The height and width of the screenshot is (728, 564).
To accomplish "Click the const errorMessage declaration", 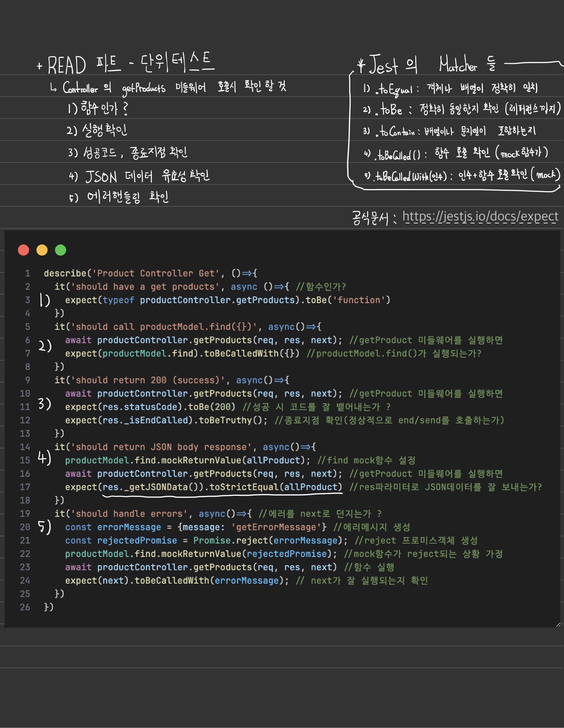I will click(x=196, y=527).
